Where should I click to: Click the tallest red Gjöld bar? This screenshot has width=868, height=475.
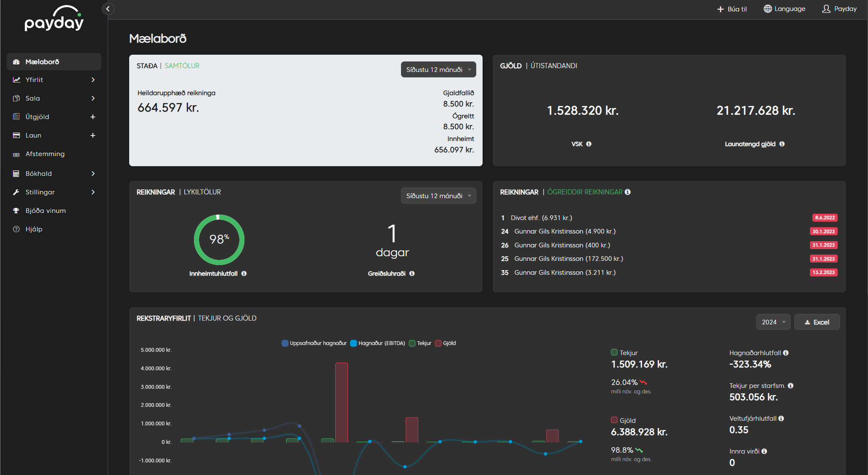click(342, 403)
